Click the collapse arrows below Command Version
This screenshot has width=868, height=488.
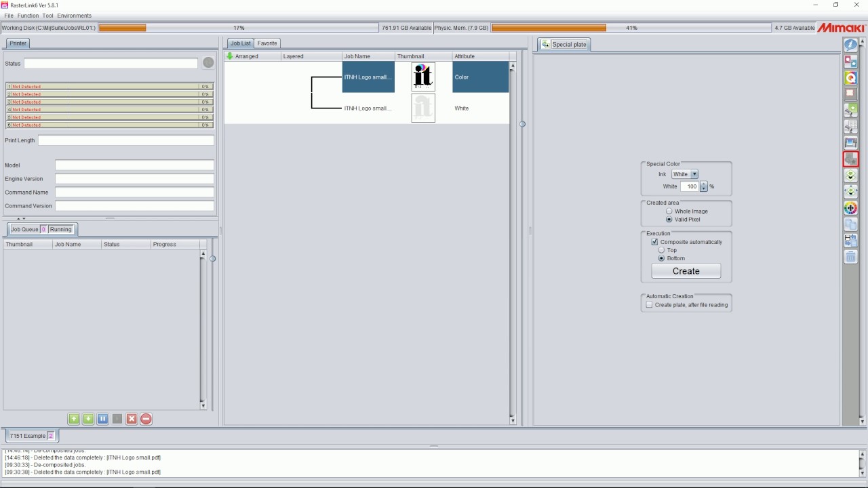point(21,219)
